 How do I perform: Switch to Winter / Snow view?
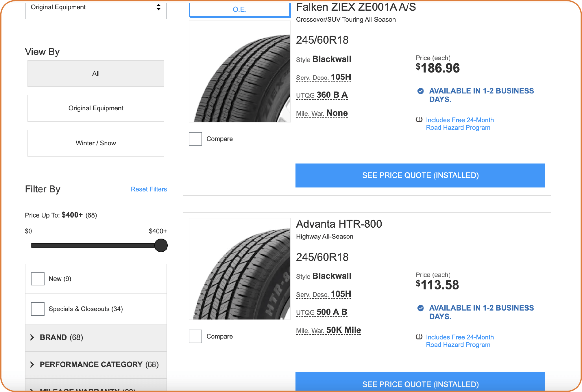coord(96,143)
